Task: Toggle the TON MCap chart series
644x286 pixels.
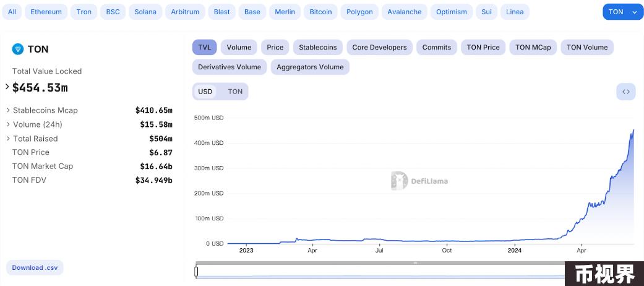Action: point(533,47)
